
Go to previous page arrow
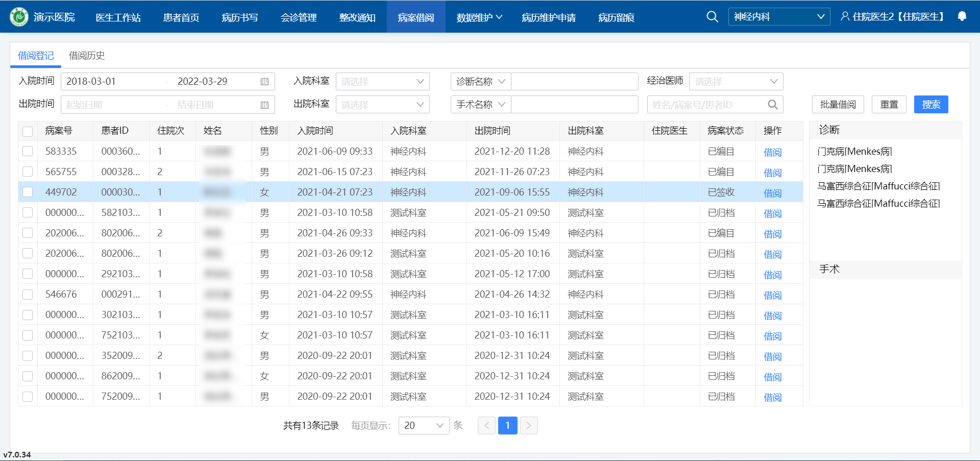click(x=486, y=425)
